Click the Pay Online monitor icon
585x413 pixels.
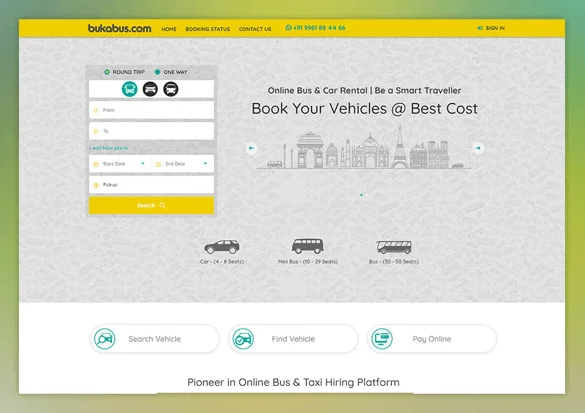click(x=382, y=339)
